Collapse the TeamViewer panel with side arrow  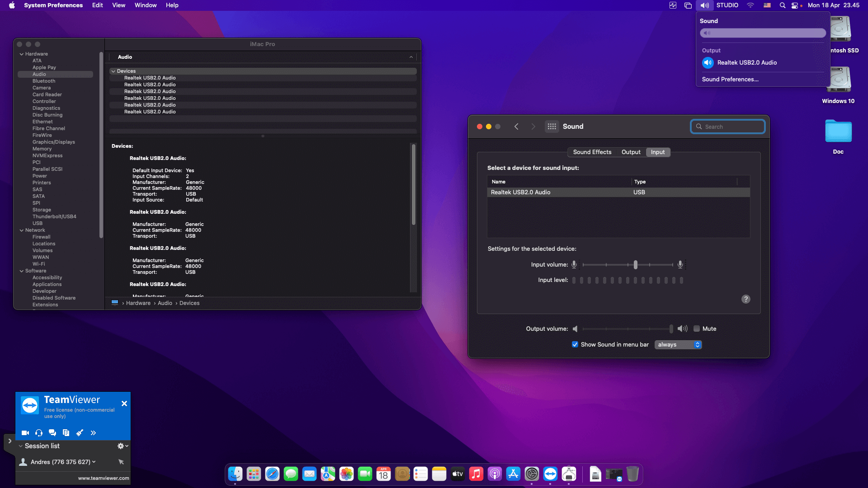point(9,441)
